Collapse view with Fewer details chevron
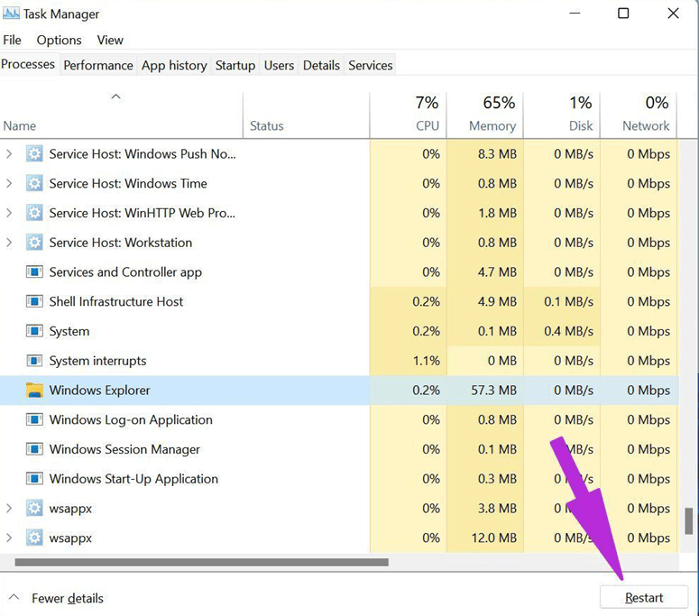699x616 pixels. click(x=14, y=597)
